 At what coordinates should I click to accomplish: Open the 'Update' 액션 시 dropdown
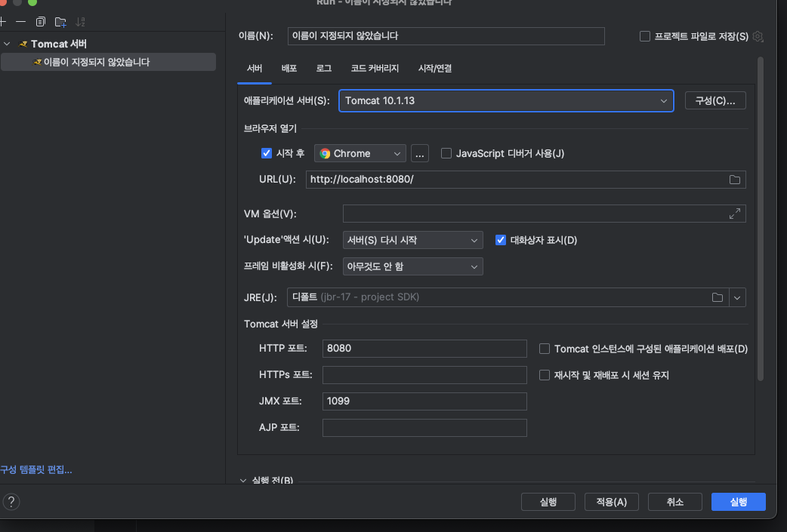pyautogui.click(x=412, y=240)
